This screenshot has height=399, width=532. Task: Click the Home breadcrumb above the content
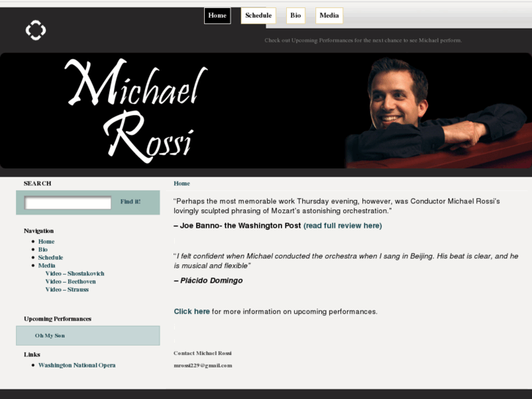[182, 183]
